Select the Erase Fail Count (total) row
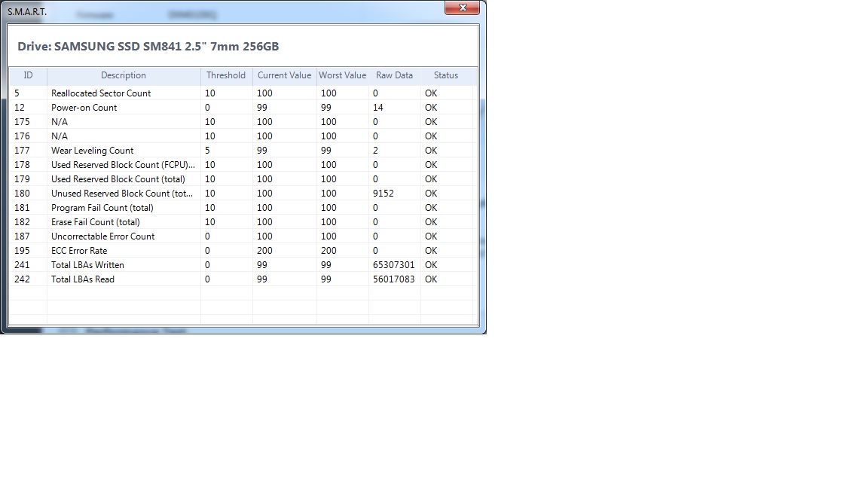Screen dimensions: 868x488 (242, 222)
